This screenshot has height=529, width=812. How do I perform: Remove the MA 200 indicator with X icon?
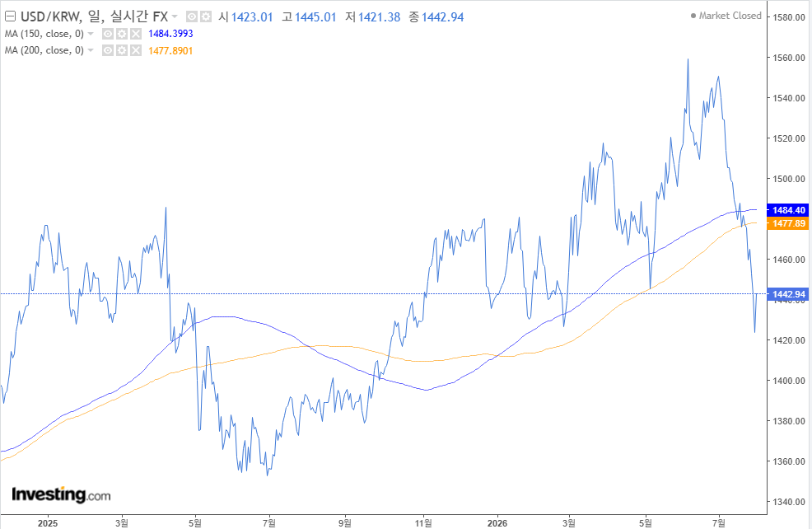coord(136,51)
